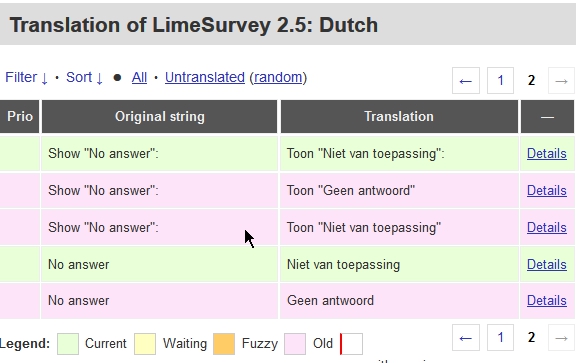
Task: Open Details for Toon "Geen antwoord" row
Action: pyautogui.click(x=547, y=190)
